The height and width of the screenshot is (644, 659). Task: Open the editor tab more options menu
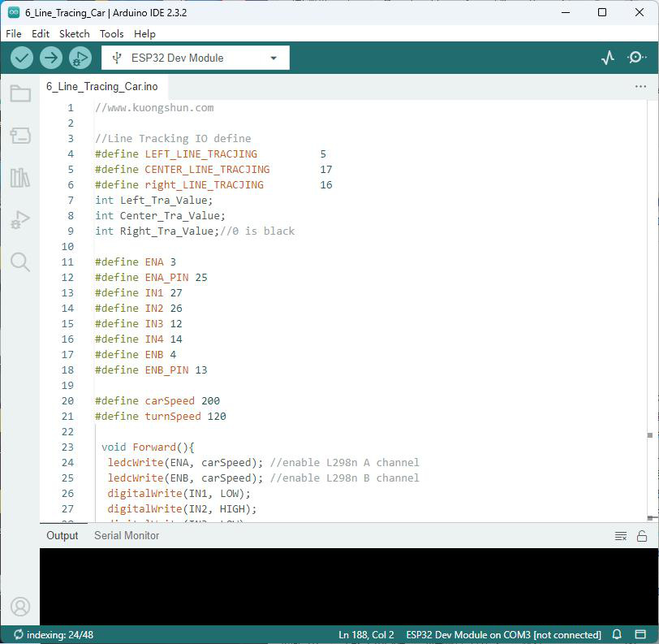(x=640, y=87)
